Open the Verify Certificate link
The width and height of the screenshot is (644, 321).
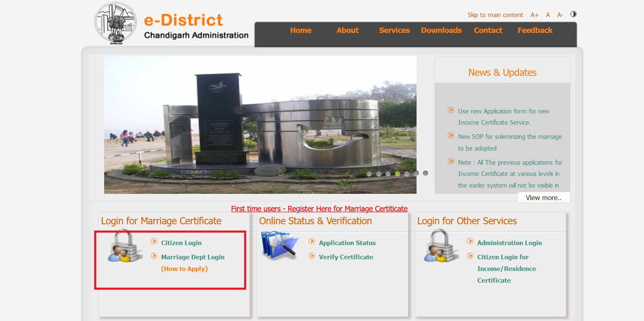[x=346, y=257]
